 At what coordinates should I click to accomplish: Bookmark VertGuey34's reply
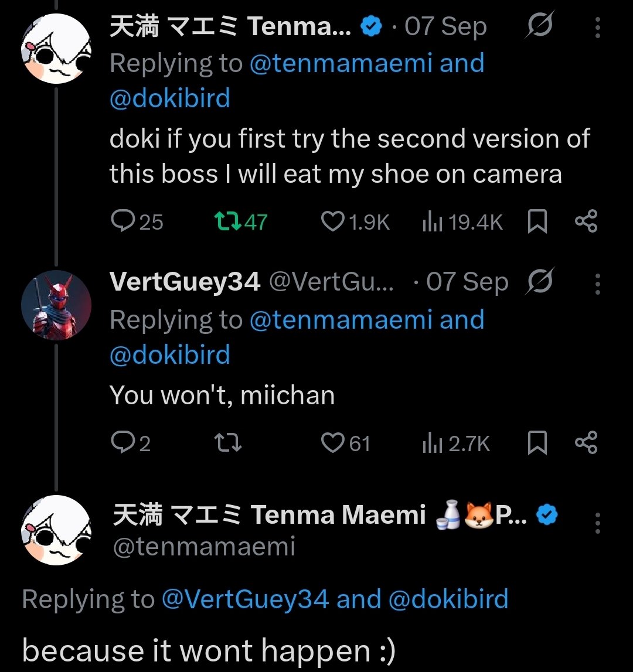(537, 443)
